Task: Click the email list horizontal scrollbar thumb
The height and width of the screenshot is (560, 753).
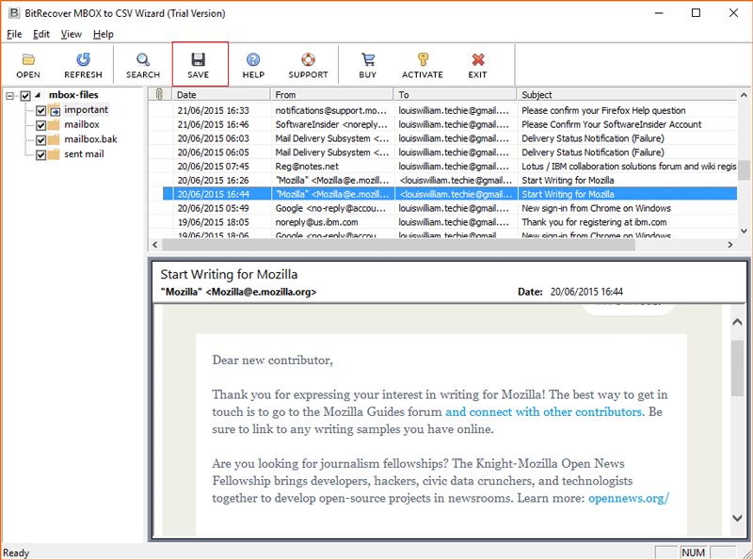Action: pos(398,245)
